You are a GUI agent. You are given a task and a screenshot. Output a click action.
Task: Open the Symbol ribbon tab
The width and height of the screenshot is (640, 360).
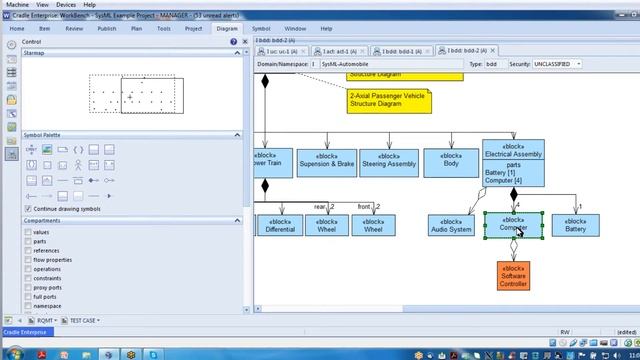point(261,29)
